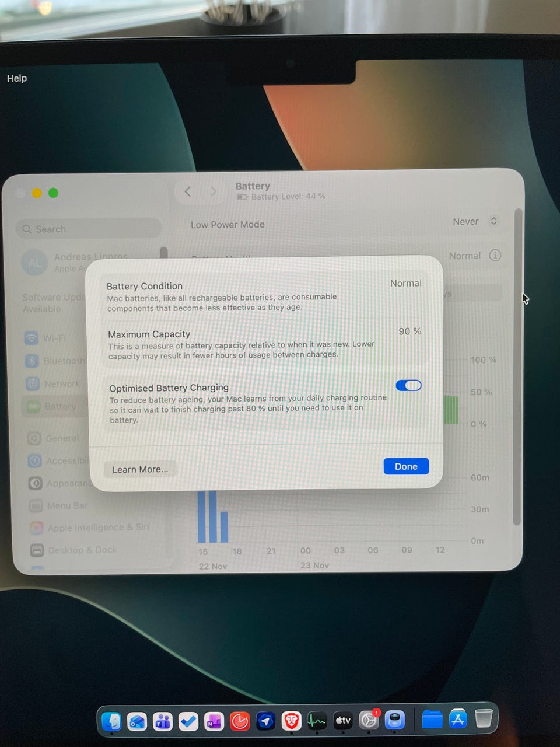The width and height of the screenshot is (560, 747).
Task: Open Network settings in sidebar
Action: click(x=55, y=383)
